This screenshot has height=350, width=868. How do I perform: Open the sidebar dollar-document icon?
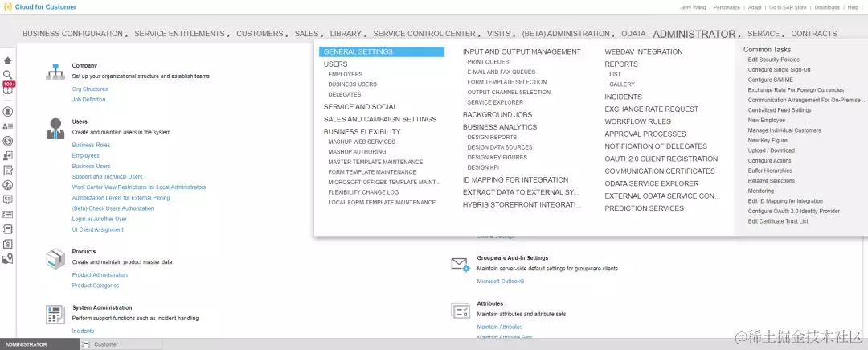point(8,244)
